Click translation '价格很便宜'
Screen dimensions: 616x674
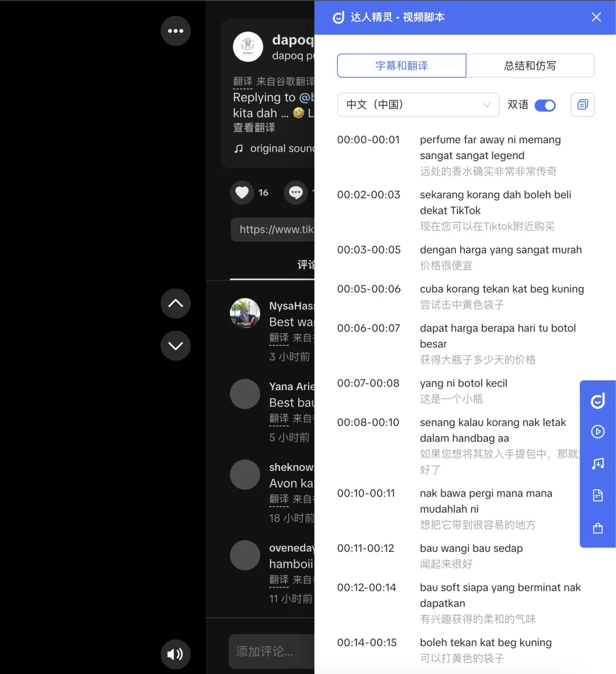446,266
